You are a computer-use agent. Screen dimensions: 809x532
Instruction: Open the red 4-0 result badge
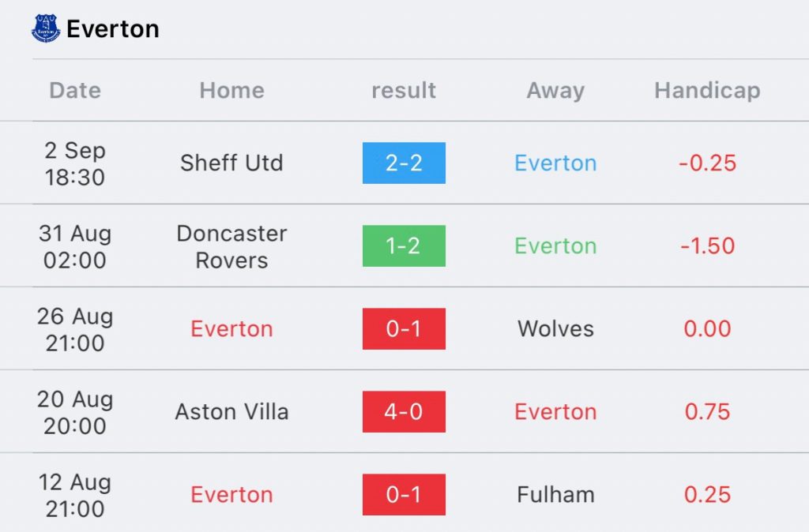point(404,412)
